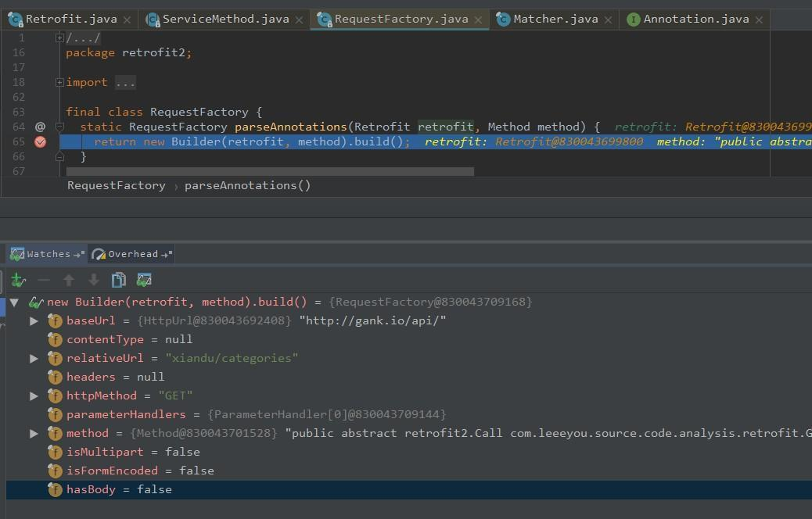Screen dimensions: 812x519
Task: Click the move watch up arrow
Action: [68, 280]
